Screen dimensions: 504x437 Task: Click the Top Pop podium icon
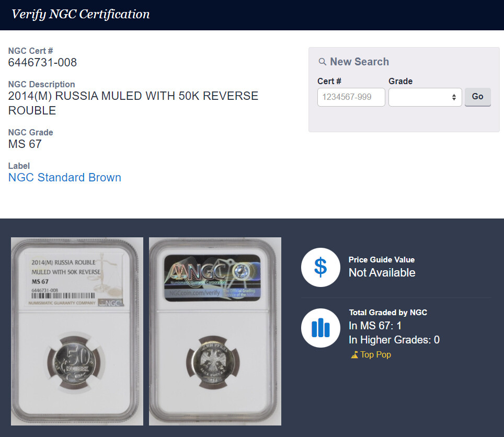click(354, 355)
